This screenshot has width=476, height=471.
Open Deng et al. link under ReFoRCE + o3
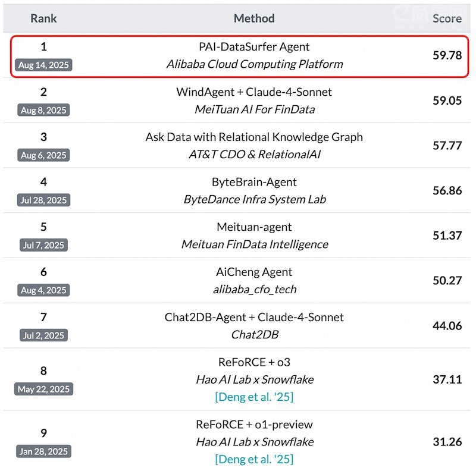254,396
